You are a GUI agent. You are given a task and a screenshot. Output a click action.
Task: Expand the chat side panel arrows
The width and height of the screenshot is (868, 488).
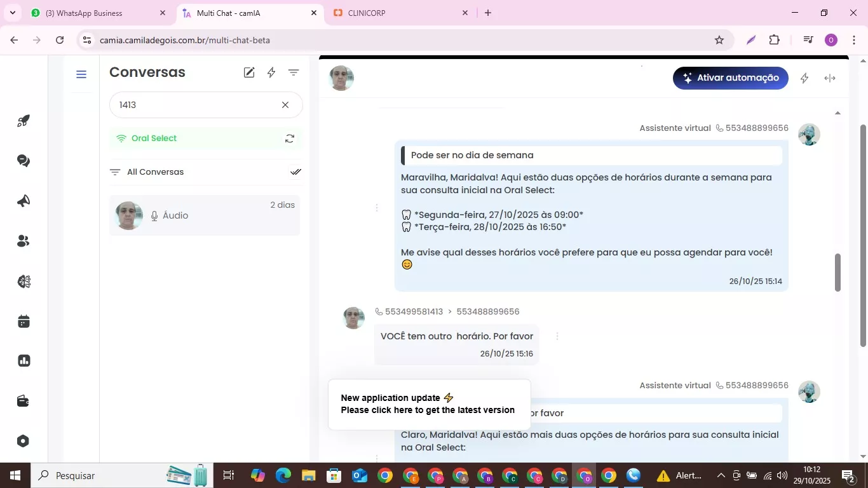[830, 78]
